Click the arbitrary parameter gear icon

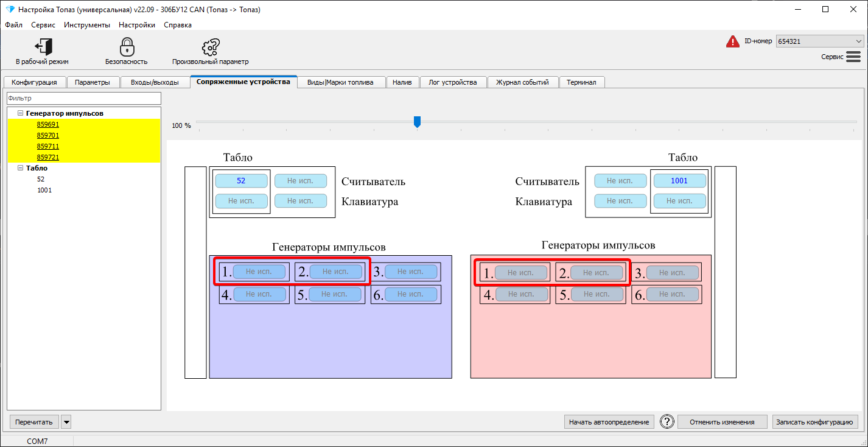[x=211, y=47]
